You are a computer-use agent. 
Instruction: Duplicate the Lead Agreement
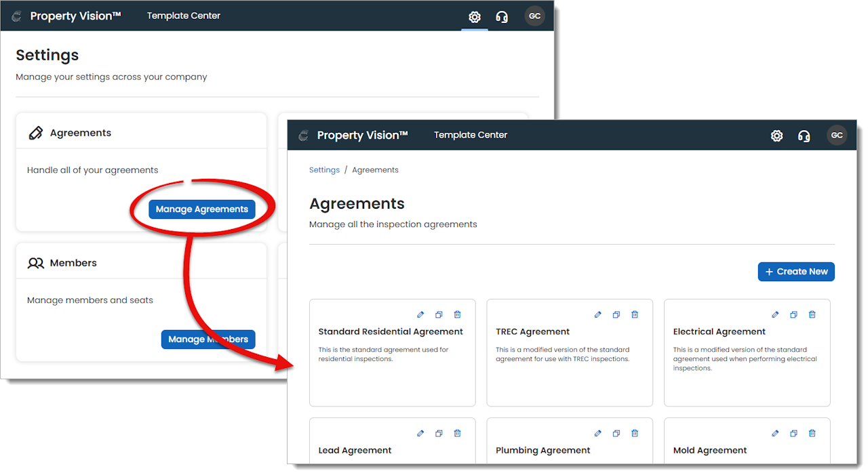[x=439, y=433]
